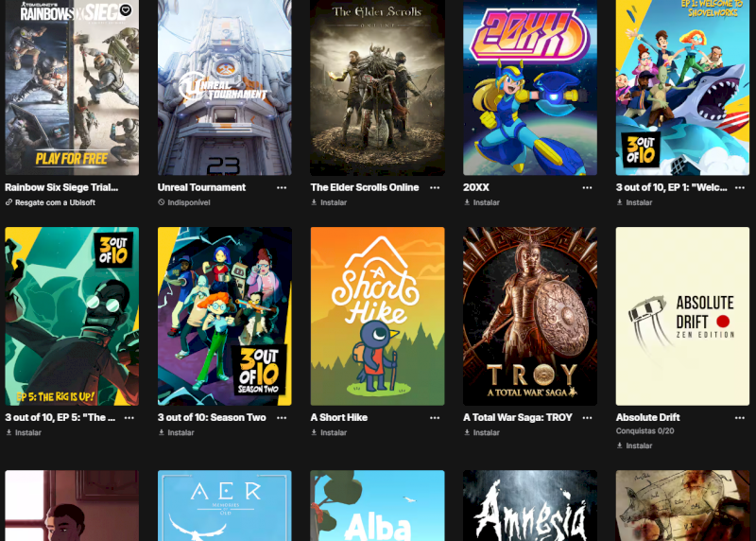Open options menu for A Short Hike
This screenshot has height=541, width=756.
tap(435, 418)
